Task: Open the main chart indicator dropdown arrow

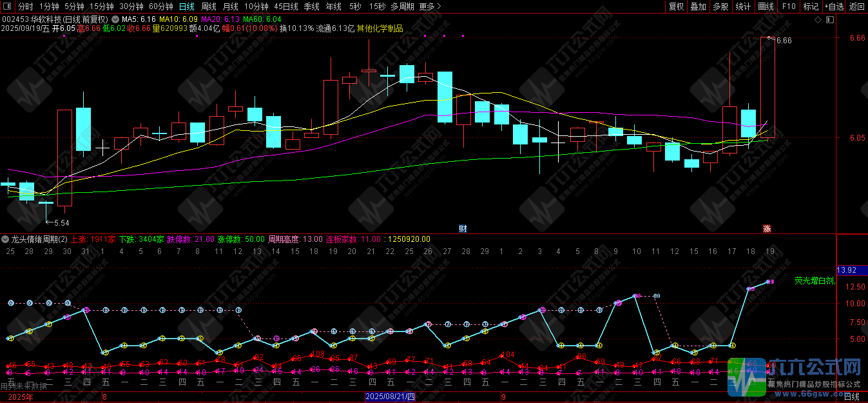Action: tap(115, 20)
